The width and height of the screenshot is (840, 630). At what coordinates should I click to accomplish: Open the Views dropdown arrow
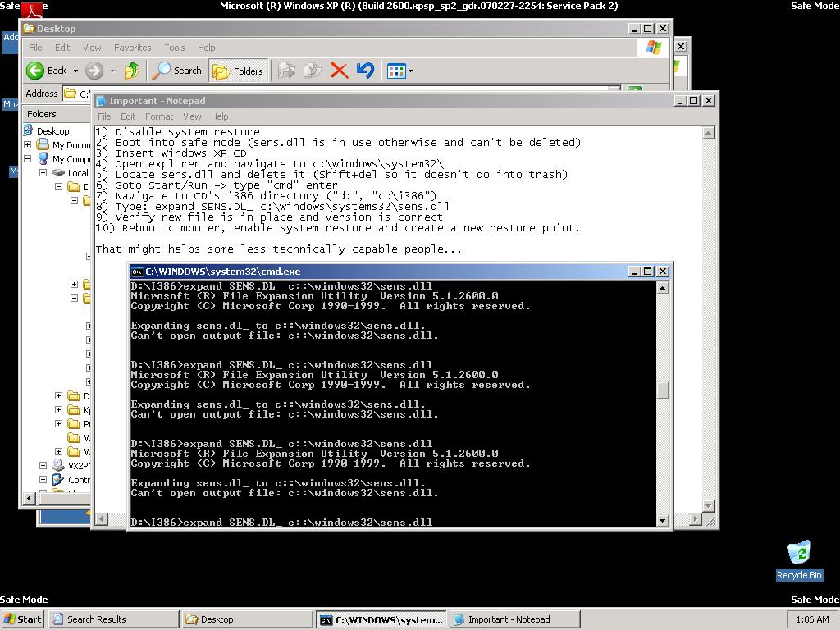pos(410,71)
